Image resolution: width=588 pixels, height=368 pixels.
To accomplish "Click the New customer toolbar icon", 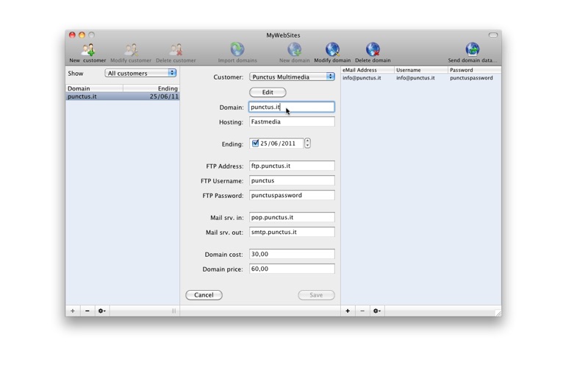I will pyautogui.click(x=87, y=50).
